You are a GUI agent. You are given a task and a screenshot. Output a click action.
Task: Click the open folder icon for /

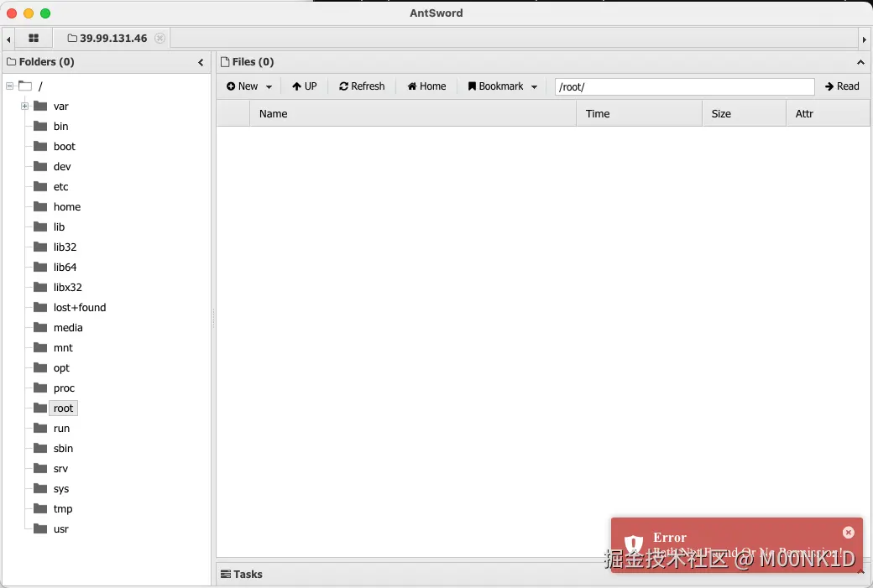click(25, 86)
